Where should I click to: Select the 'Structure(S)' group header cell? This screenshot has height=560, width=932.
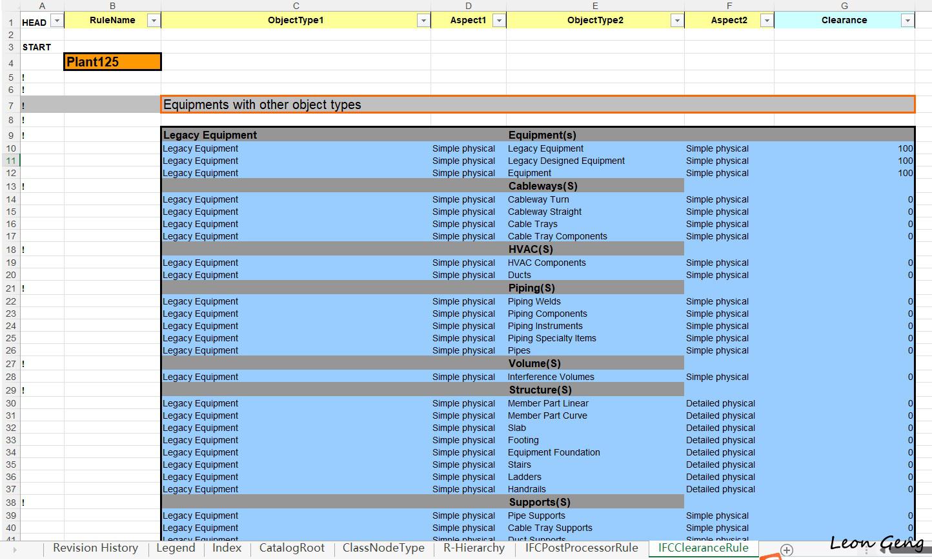tap(595, 390)
